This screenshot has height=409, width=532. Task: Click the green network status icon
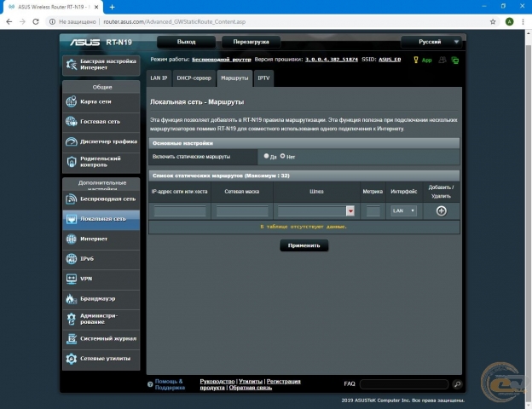455,60
